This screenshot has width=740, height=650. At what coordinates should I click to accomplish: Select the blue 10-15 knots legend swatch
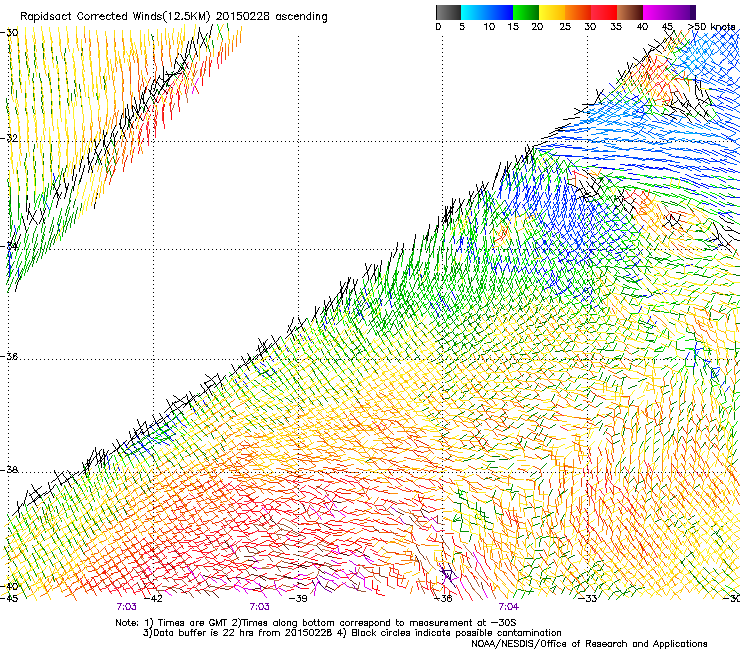tap(500, 12)
